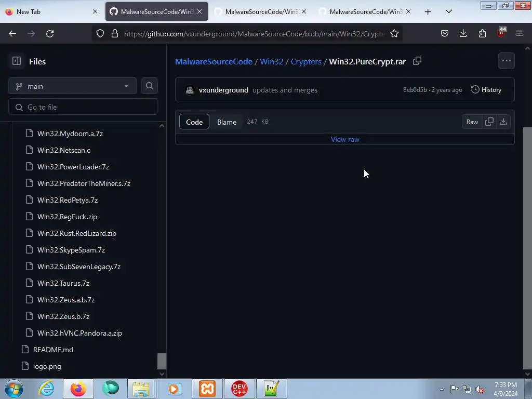Launch Internet Explorer from taskbar

click(46, 389)
